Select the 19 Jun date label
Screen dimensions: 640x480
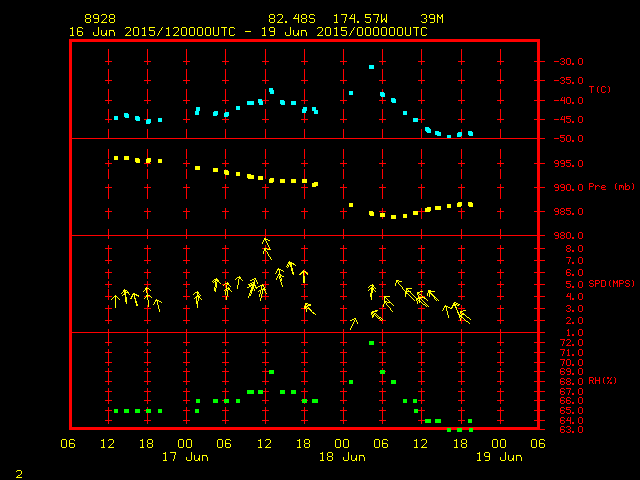(498, 456)
